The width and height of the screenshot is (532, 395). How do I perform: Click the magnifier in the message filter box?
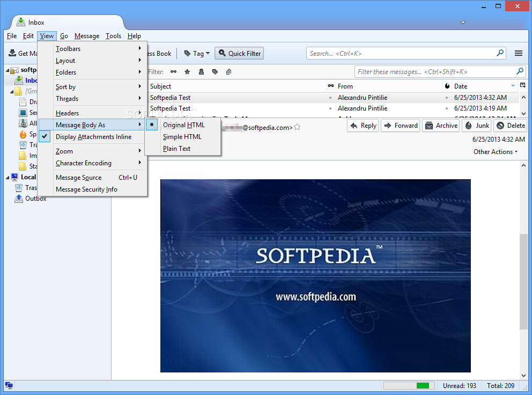click(x=520, y=71)
